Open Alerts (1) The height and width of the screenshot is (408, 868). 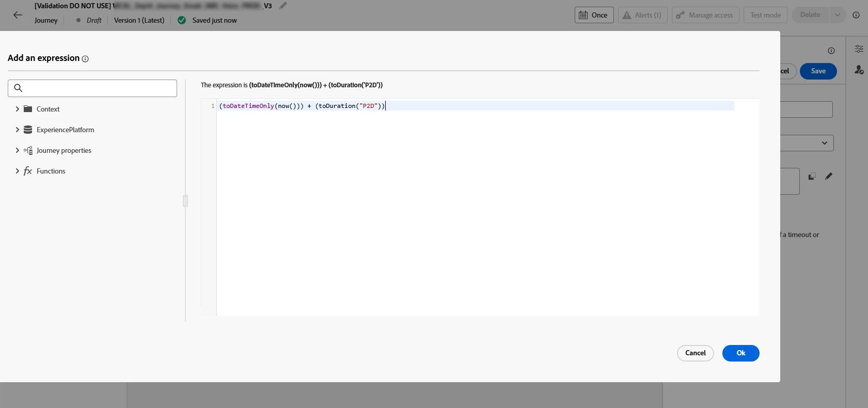(x=642, y=15)
